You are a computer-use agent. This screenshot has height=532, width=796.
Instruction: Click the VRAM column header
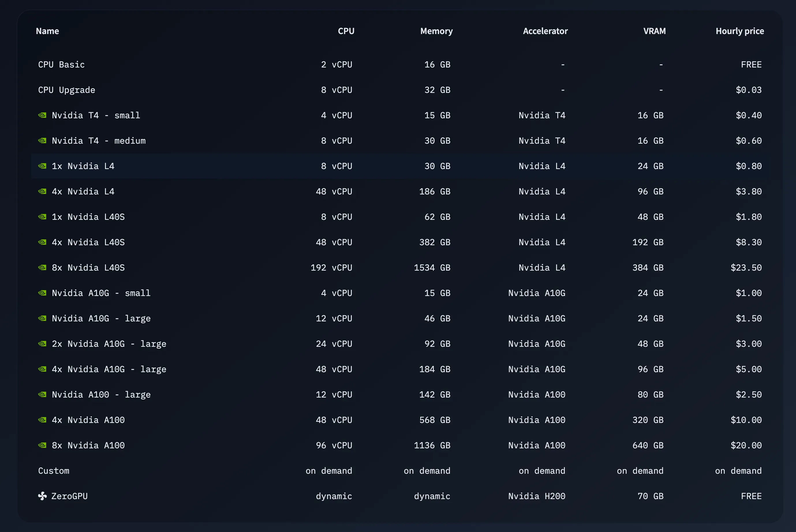click(x=654, y=31)
